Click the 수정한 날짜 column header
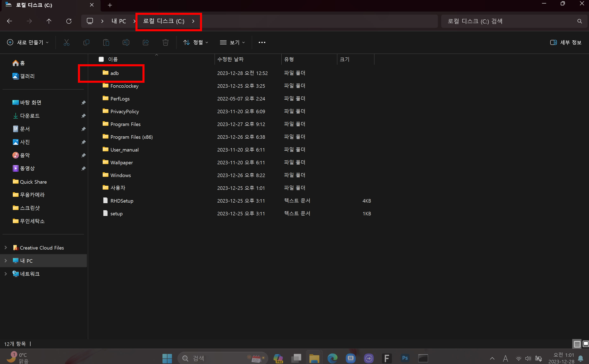589x364 pixels. 230,59
